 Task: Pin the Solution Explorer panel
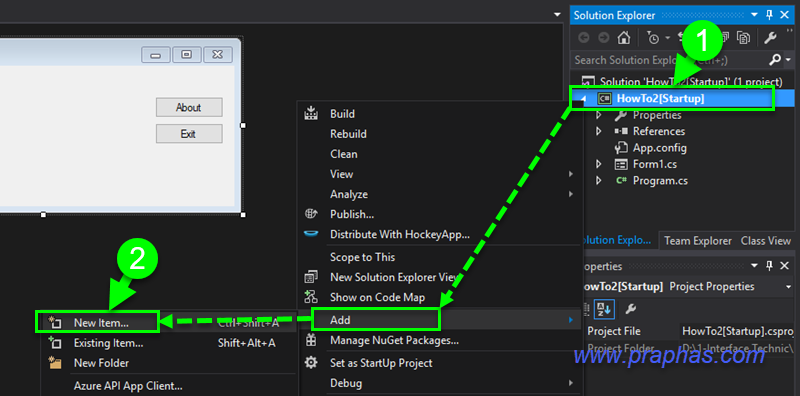pyautogui.click(x=769, y=15)
